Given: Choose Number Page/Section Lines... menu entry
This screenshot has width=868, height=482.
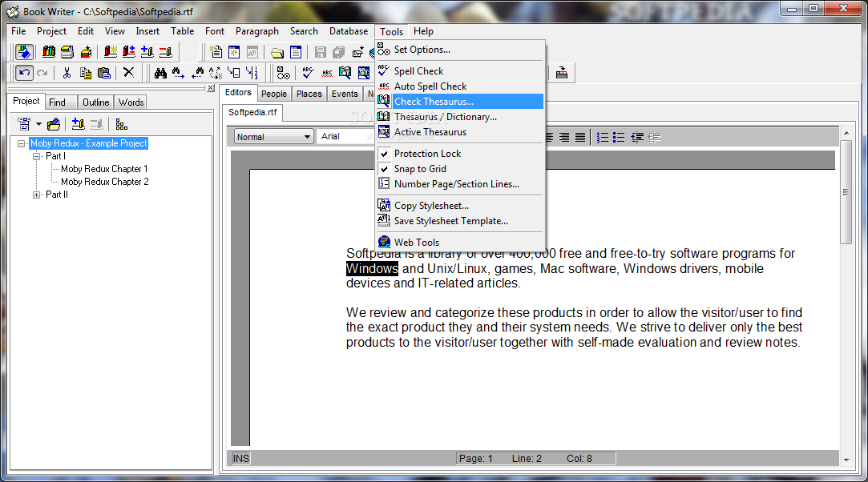Looking at the screenshot, I should 461,184.
